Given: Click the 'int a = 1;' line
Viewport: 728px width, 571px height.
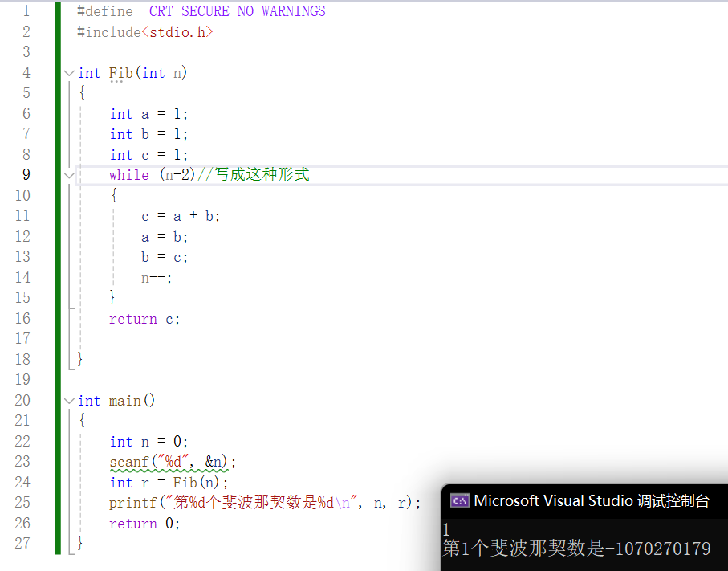Looking at the screenshot, I should coord(148,114).
